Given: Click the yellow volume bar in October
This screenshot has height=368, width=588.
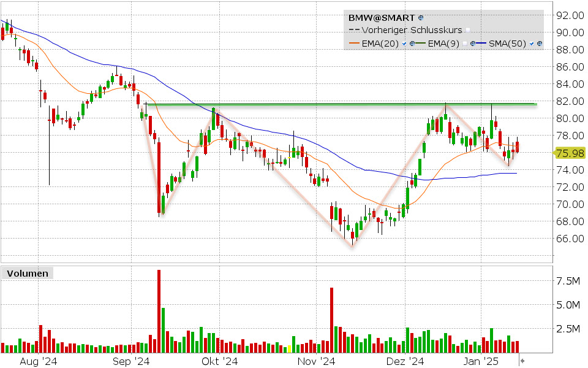Looking at the screenshot, I should coord(289,349).
